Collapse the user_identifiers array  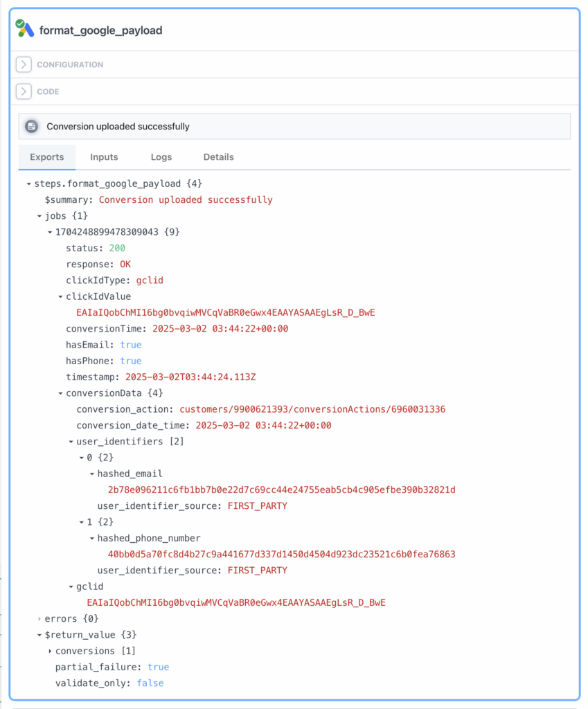(x=71, y=442)
